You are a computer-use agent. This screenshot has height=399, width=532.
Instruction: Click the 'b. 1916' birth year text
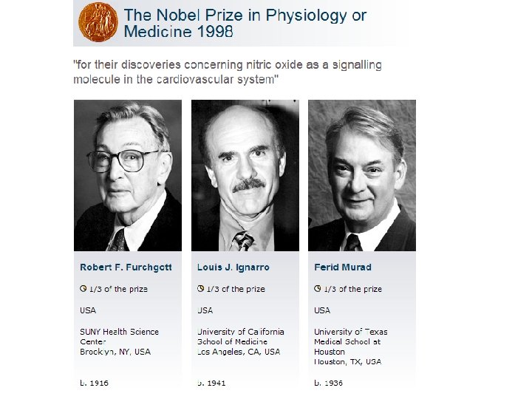(95, 383)
